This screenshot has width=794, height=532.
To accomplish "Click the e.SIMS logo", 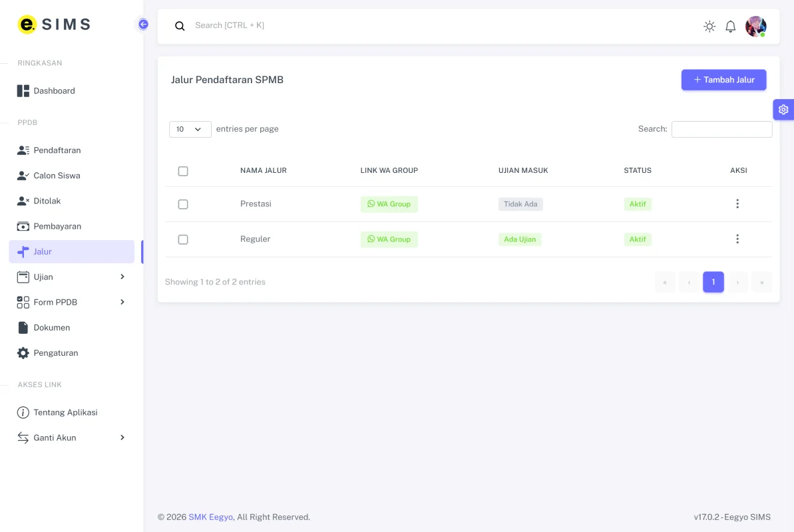I will pos(54,25).
